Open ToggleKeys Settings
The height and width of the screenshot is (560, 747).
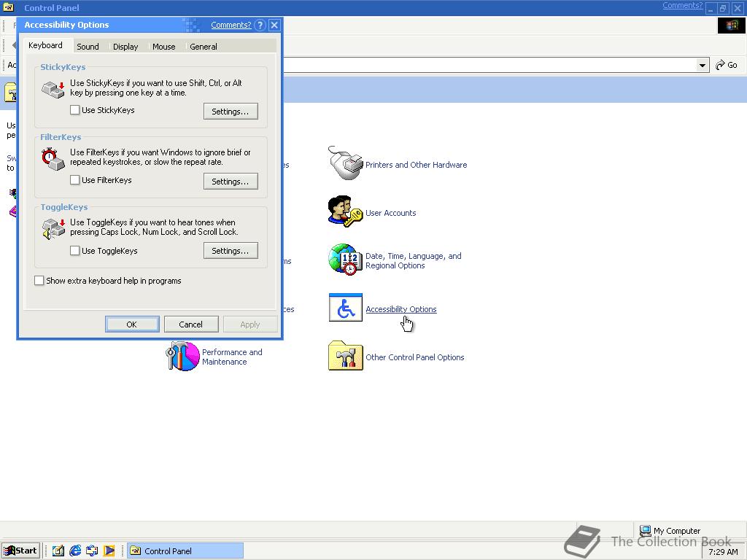[231, 251]
